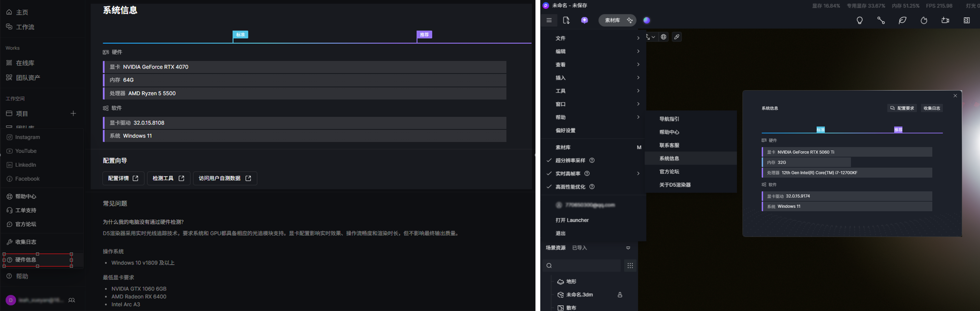Collapse the 场景资源 panel dropdown arrow
This screenshot has width=980, height=311.
(x=628, y=248)
